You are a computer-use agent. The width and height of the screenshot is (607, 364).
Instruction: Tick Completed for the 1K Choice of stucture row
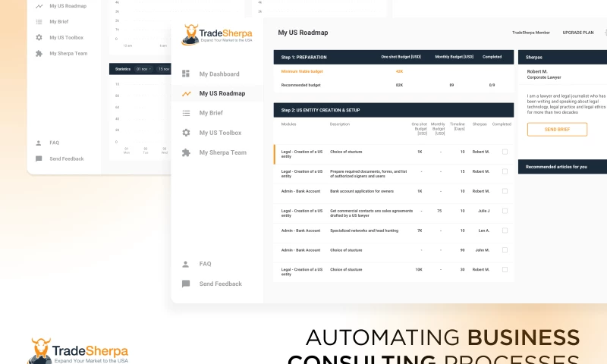(505, 152)
